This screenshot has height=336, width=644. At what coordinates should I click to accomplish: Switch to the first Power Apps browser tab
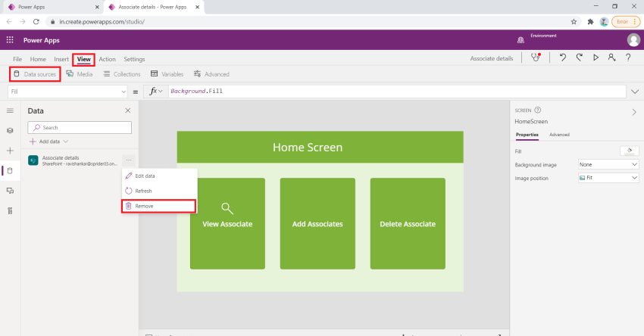coord(52,7)
